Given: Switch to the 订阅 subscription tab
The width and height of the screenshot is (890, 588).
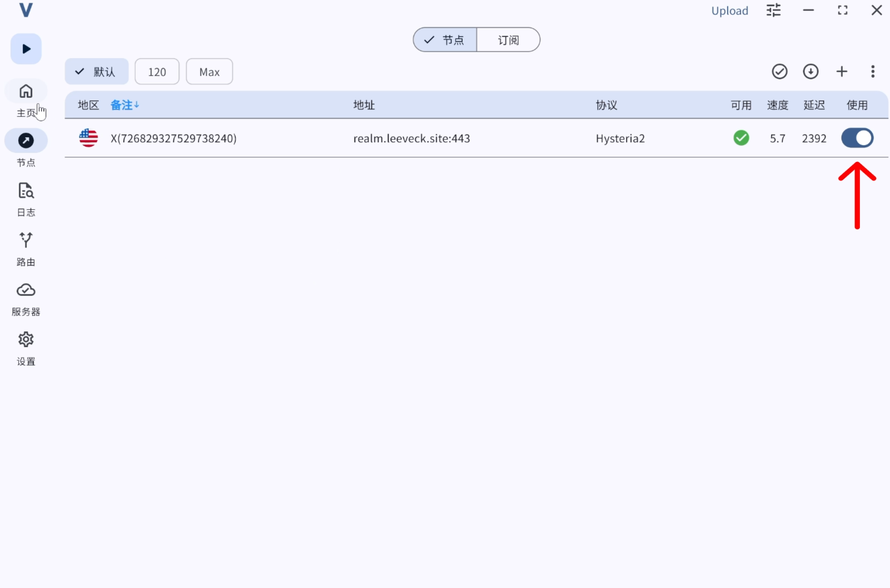Looking at the screenshot, I should point(508,40).
